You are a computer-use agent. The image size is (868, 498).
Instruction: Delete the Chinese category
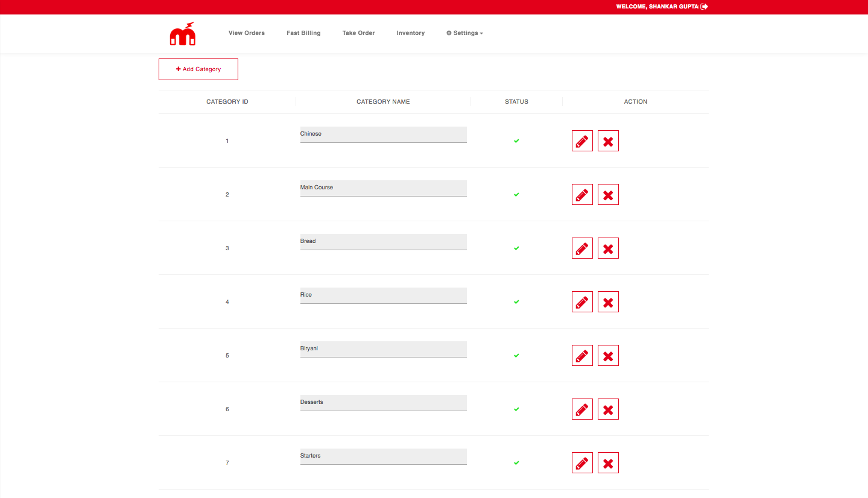coord(608,141)
